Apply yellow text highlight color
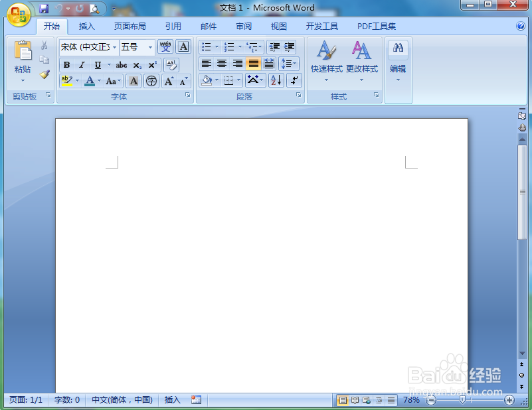This screenshot has width=532, height=410. tap(67, 81)
